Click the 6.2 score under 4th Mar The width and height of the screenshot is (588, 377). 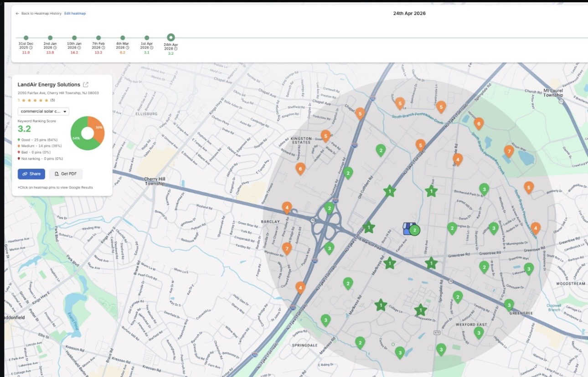[x=123, y=53]
